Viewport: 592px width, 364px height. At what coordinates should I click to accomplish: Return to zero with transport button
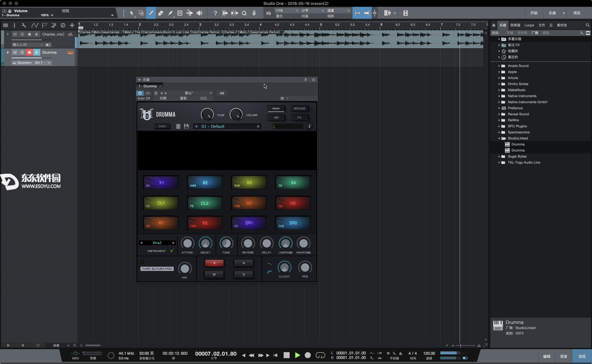(275, 355)
